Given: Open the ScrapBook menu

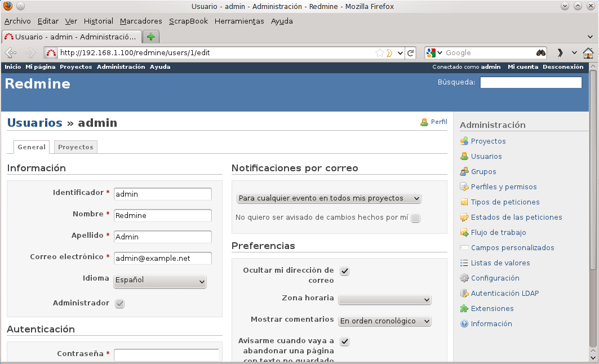Looking at the screenshot, I should pos(188,21).
